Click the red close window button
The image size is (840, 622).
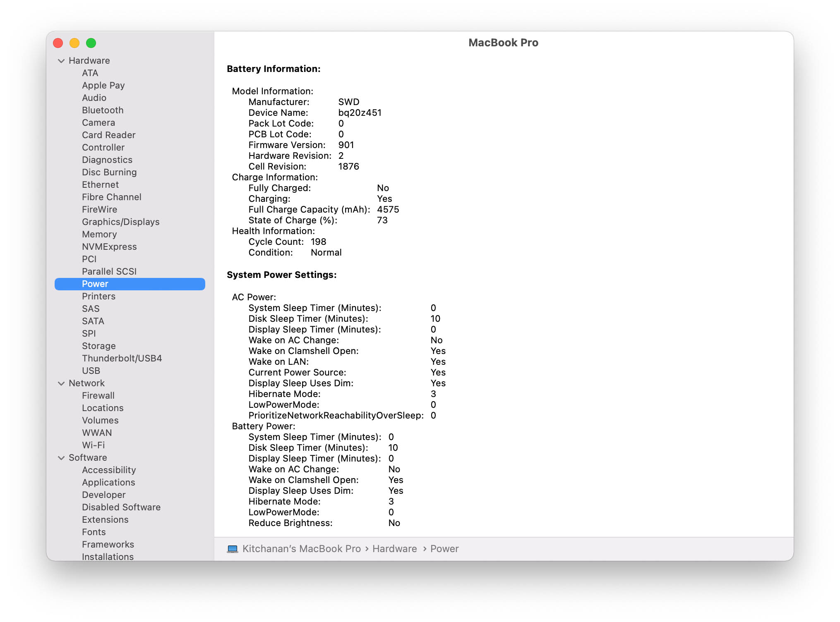(58, 43)
